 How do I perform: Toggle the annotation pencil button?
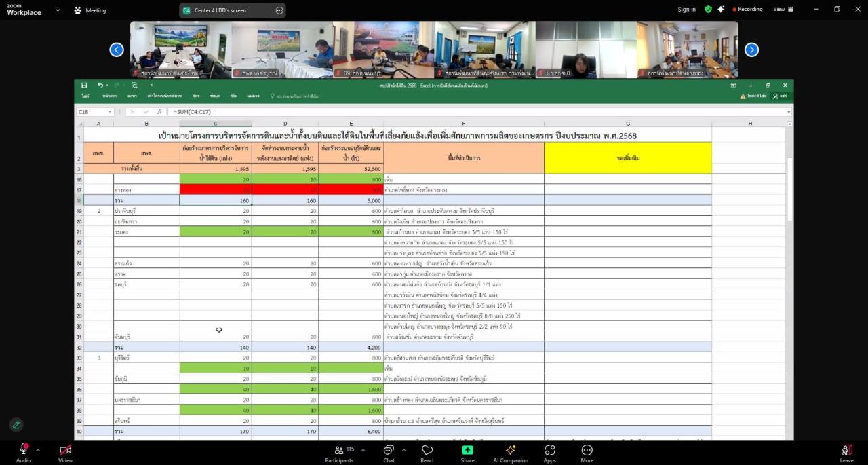point(16,425)
